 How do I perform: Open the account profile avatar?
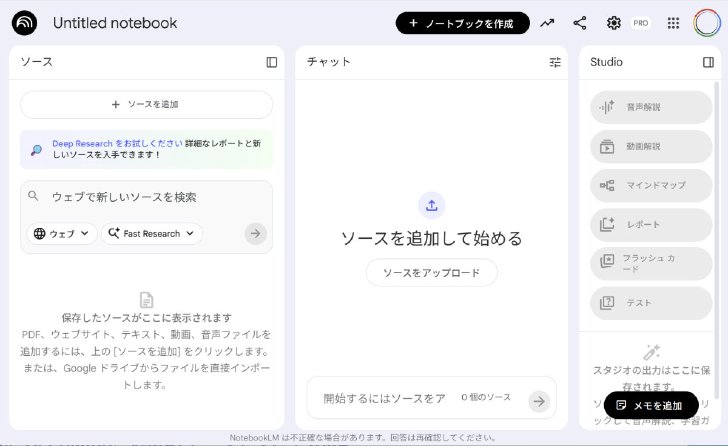tap(707, 23)
